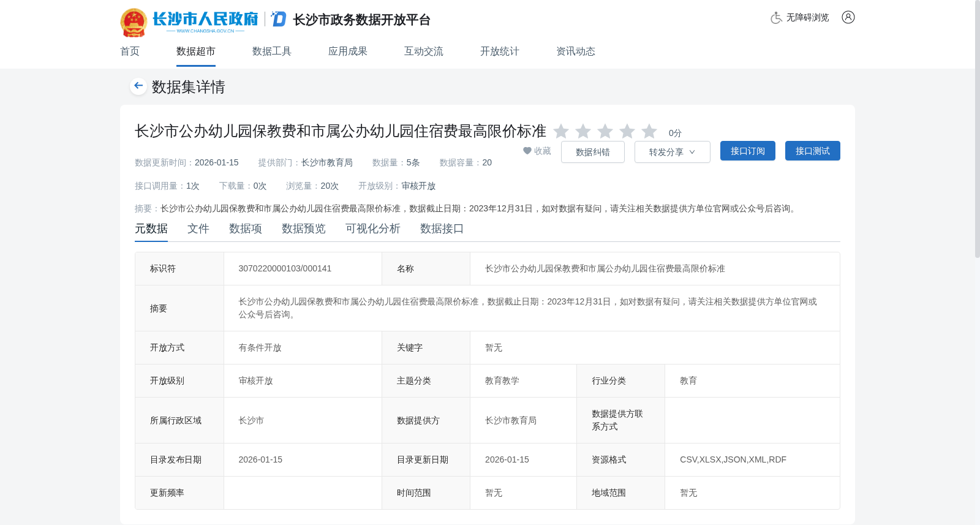980x525 pixels.
Task: Click the 数据纠错 button
Action: pyautogui.click(x=593, y=152)
